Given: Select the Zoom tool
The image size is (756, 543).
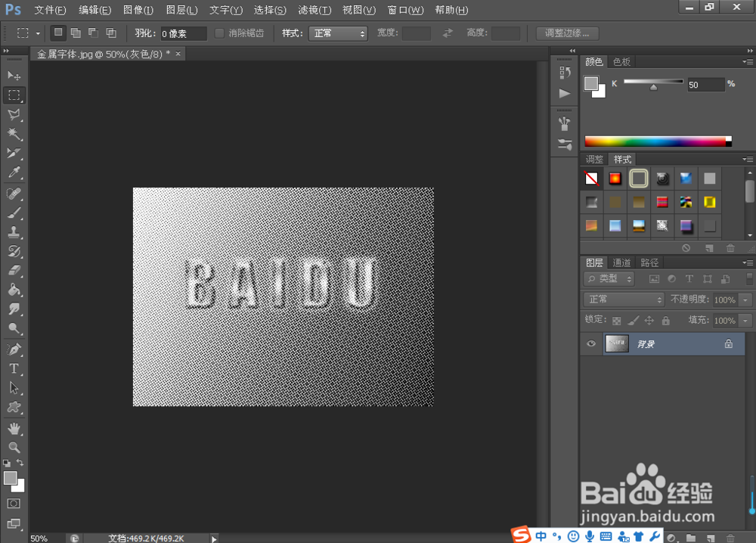Looking at the screenshot, I should click(x=14, y=448).
